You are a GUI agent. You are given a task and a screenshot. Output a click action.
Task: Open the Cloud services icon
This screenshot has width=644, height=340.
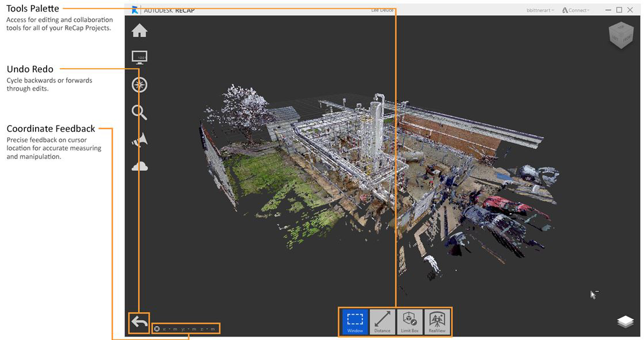(x=140, y=166)
